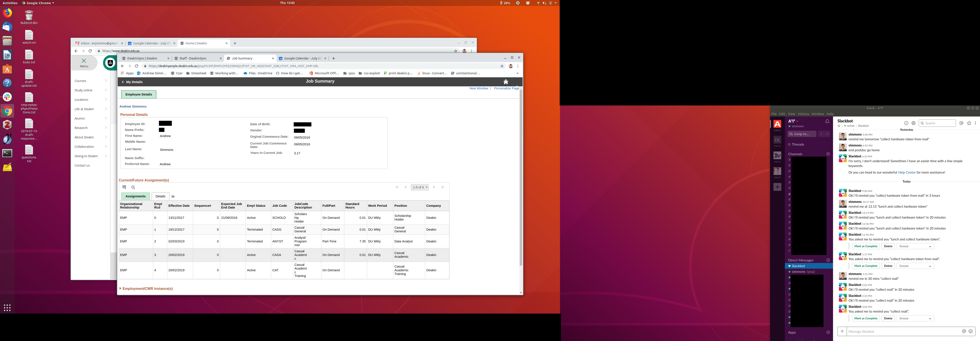Switch to the Details tab
The width and height of the screenshot is (980, 341).
(160, 197)
